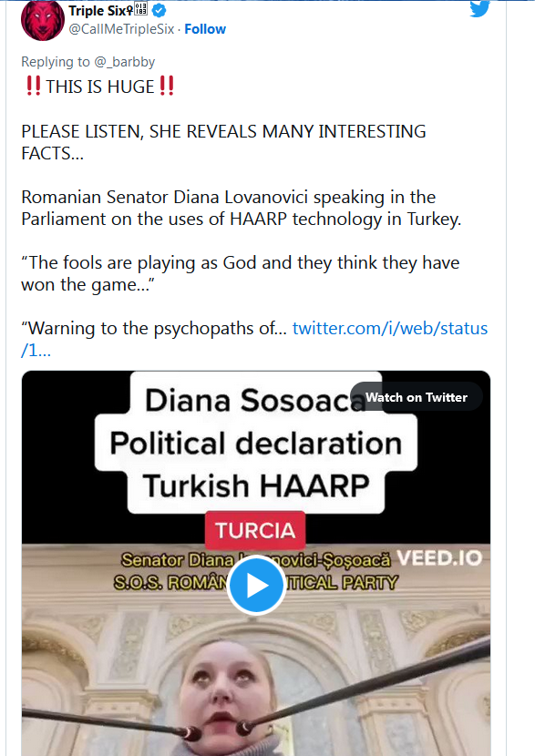Follow the CallMeTripleSix account
Screen dimensions: 535x756
[x=205, y=29]
